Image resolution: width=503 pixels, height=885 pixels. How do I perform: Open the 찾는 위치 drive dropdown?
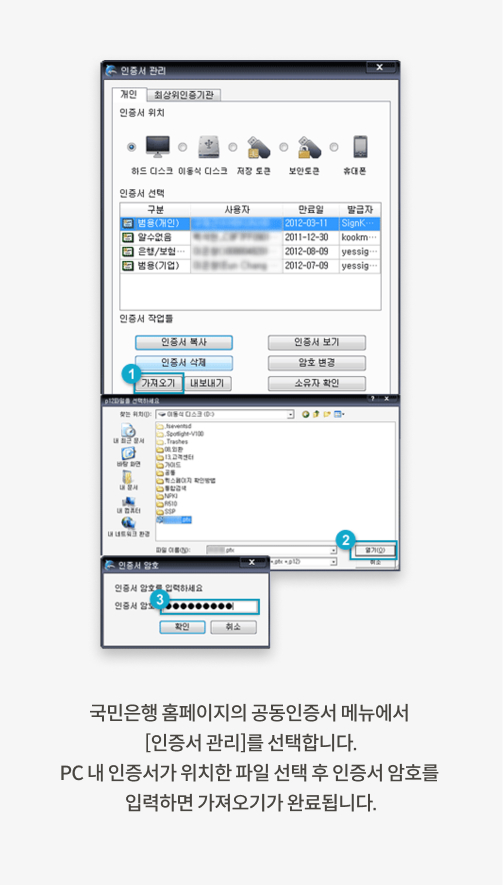290,414
